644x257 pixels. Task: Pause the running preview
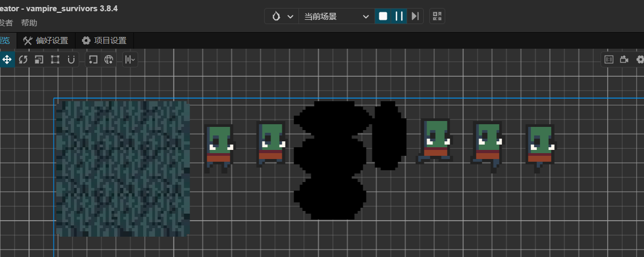click(399, 16)
